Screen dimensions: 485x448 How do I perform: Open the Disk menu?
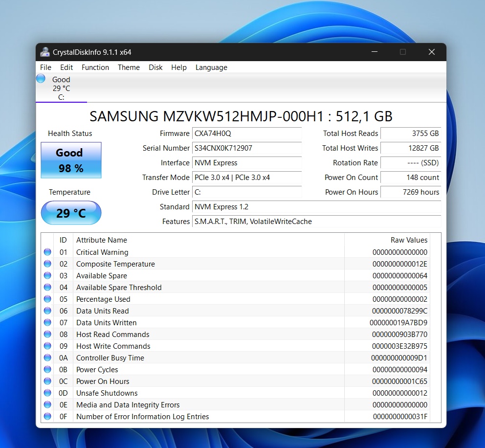[x=155, y=67]
